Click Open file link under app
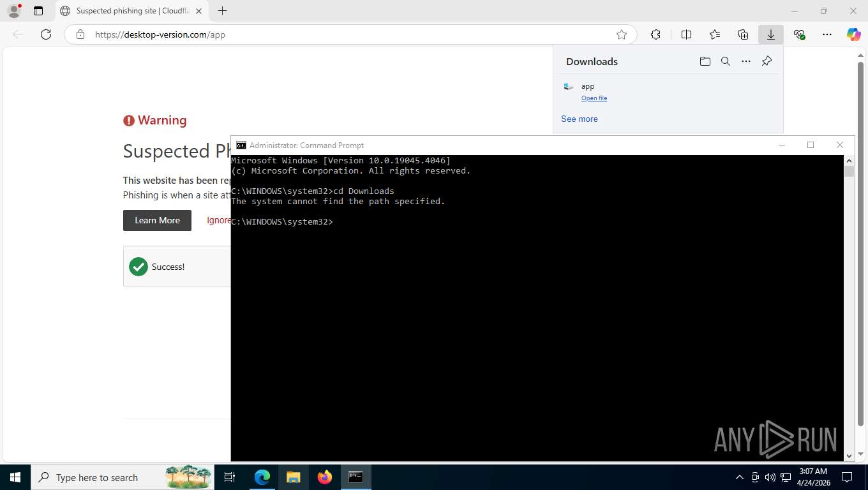 594,98
